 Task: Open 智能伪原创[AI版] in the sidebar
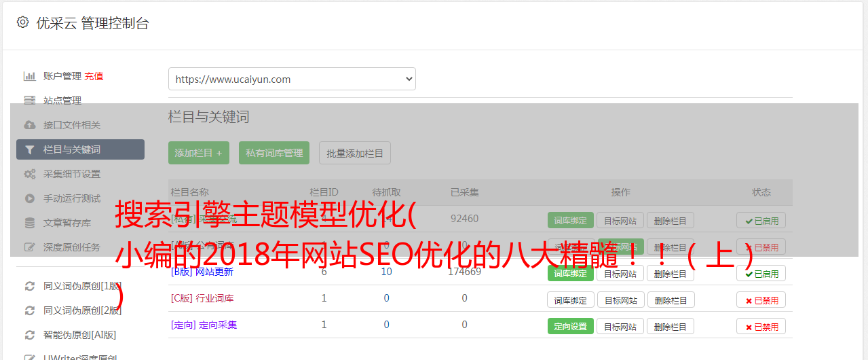click(80, 335)
